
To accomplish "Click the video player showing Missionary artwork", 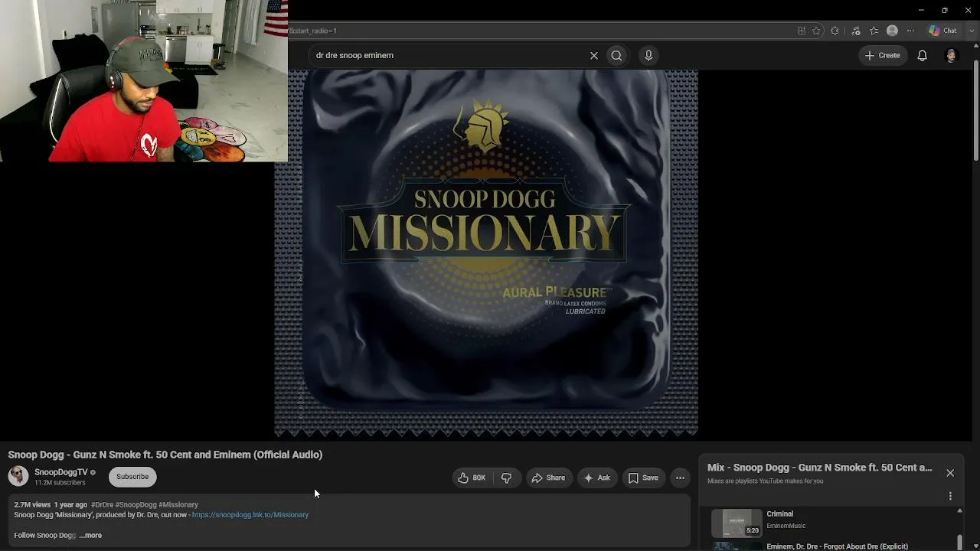I will pyautogui.click(x=486, y=253).
